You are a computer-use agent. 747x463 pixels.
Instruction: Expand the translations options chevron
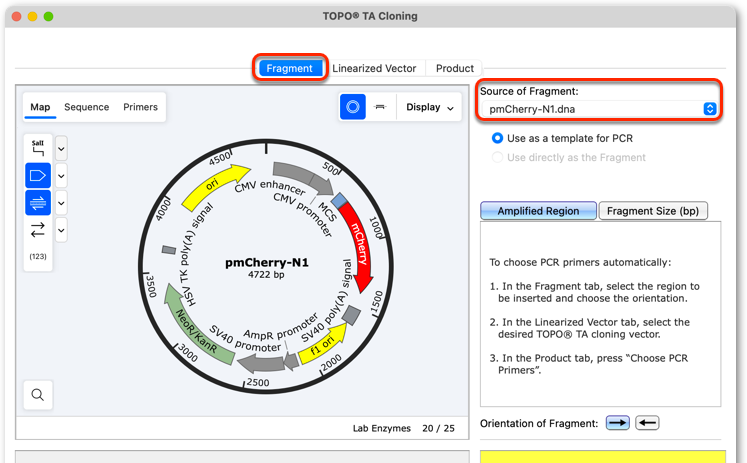[x=61, y=231]
